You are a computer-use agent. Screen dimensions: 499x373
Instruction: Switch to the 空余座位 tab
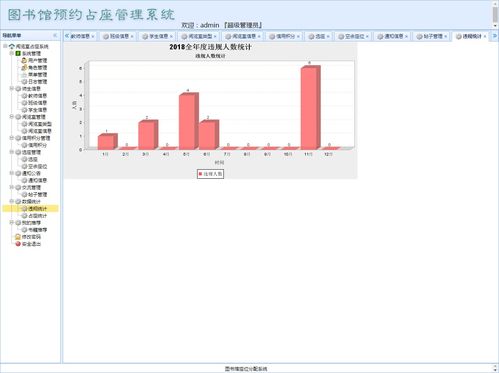pyautogui.click(x=354, y=36)
